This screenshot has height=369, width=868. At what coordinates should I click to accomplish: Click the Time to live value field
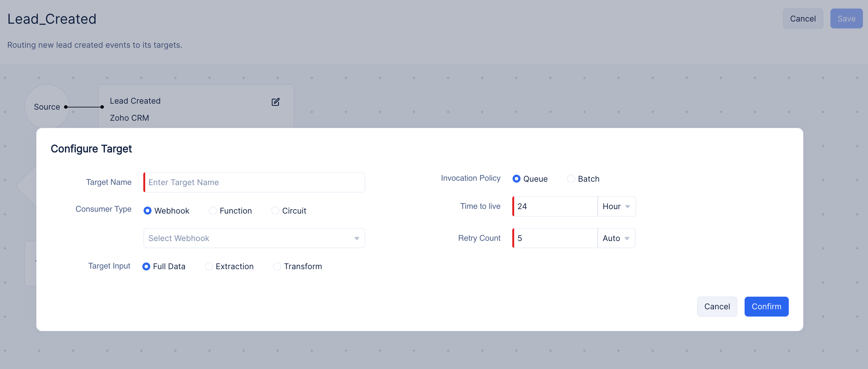click(555, 206)
